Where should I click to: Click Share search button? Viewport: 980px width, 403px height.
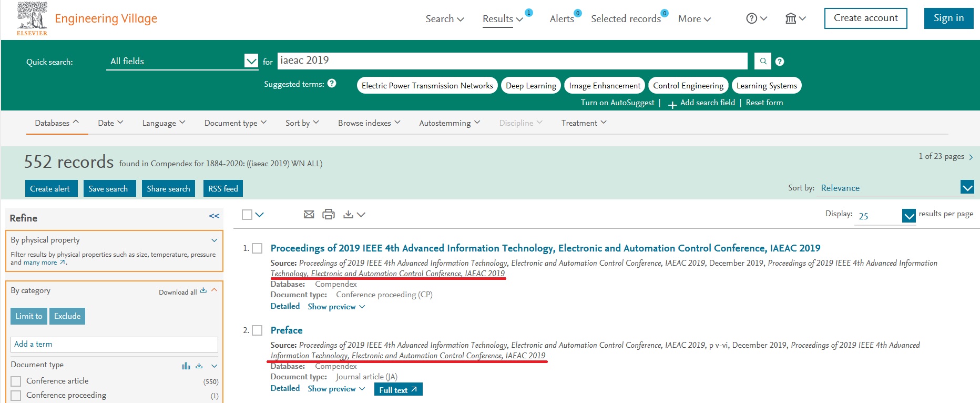(x=168, y=188)
